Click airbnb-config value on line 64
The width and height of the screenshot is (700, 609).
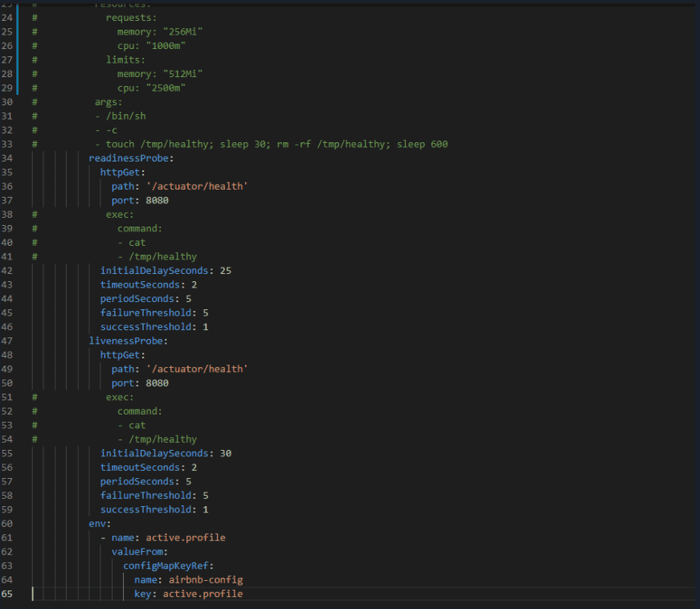click(206, 579)
